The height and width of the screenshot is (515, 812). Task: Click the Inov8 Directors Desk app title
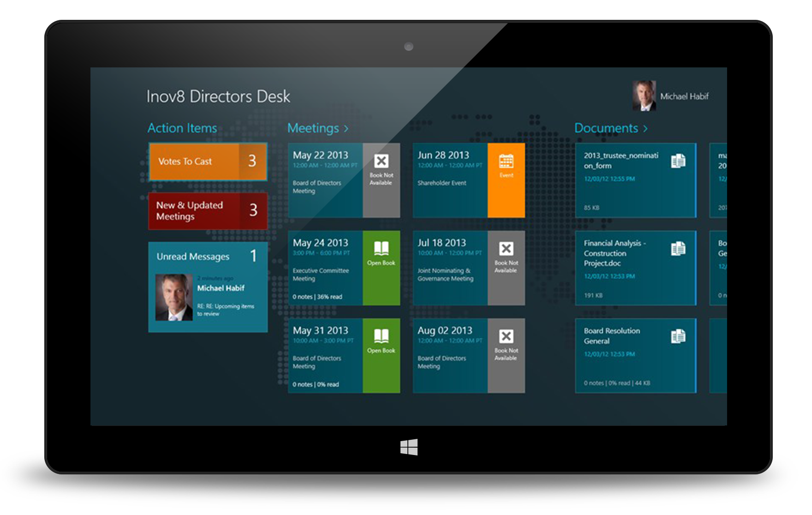tap(218, 96)
